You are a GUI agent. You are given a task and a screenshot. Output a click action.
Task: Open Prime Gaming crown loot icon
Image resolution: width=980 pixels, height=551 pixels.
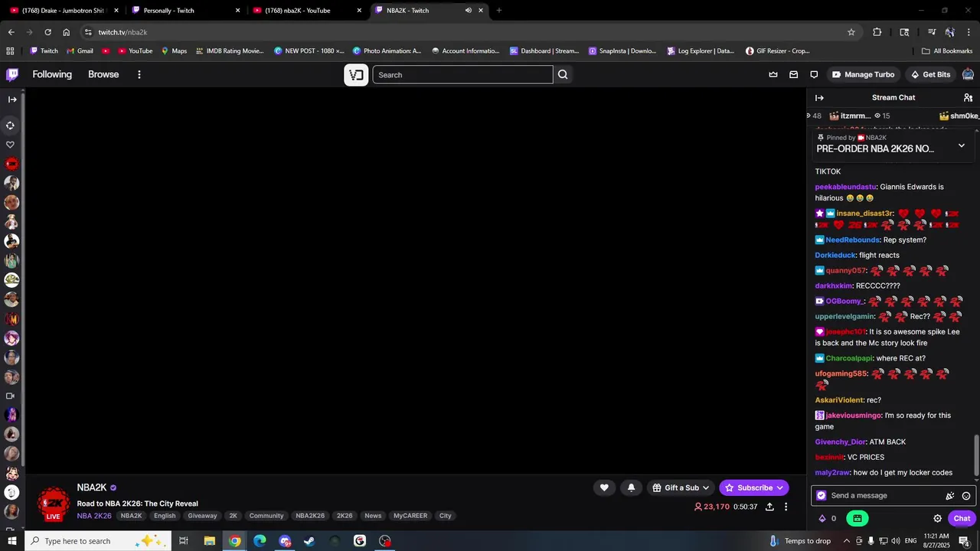[x=773, y=74]
